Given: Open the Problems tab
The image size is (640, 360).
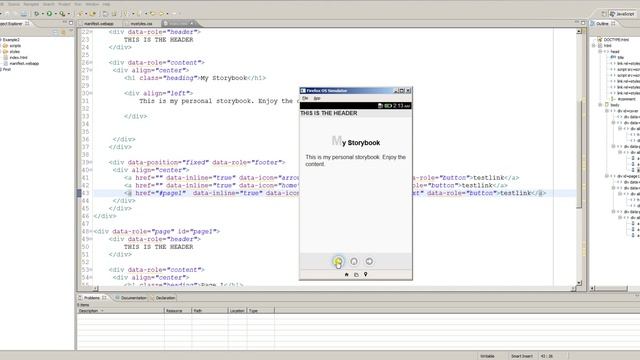Looking at the screenshot, I should click(x=92, y=298).
